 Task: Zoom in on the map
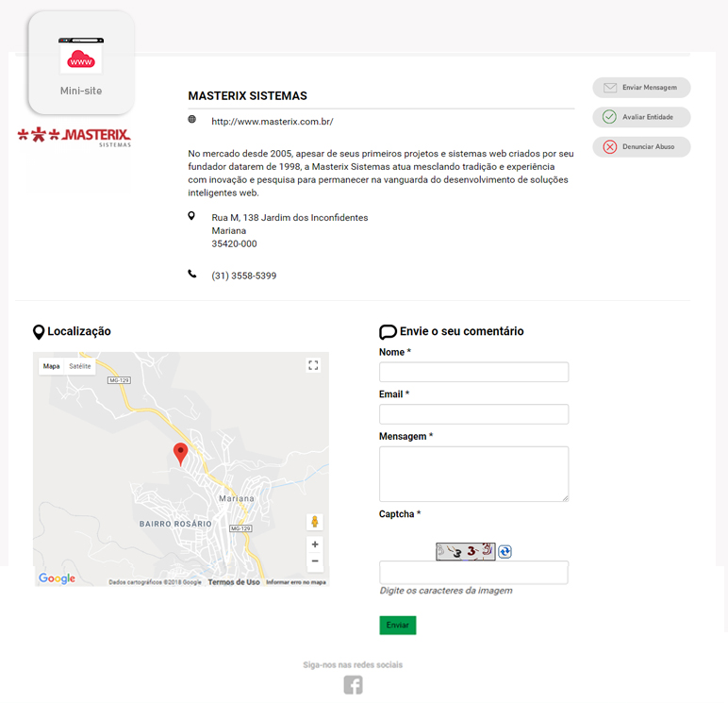pyautogui.click(x=315, y=544)
